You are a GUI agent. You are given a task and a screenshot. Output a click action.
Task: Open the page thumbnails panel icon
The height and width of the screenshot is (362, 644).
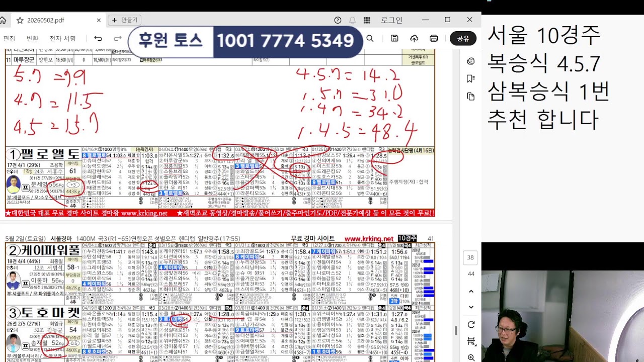(x=471, y=97)
